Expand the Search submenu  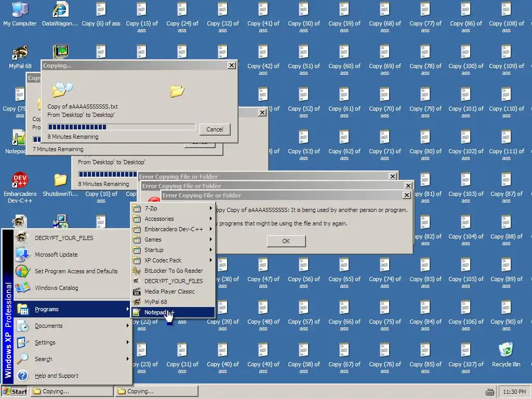[x=72, y=359]
